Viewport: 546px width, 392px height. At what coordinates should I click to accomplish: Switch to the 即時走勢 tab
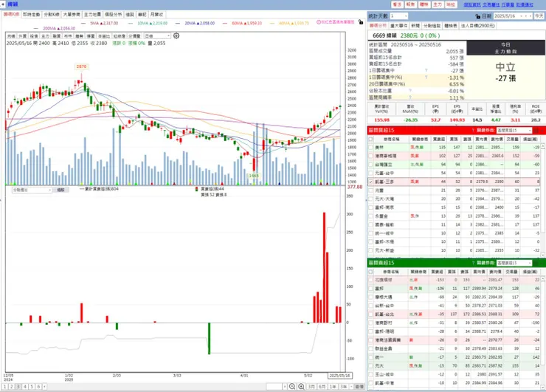(x=31, y=14)
